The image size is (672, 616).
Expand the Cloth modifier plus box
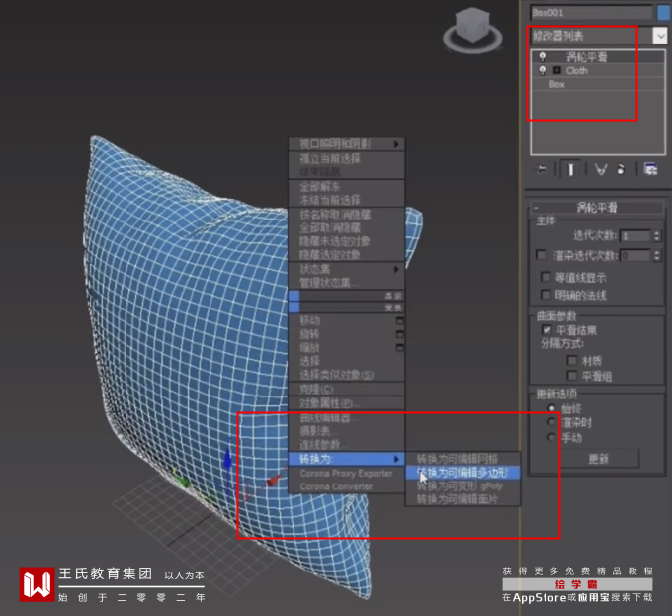tap(557, 70)
